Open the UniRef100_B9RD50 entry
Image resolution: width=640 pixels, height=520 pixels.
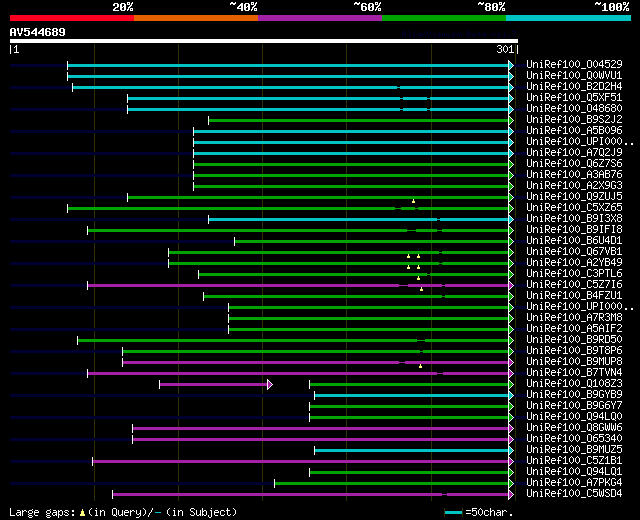tap(574, 340)
